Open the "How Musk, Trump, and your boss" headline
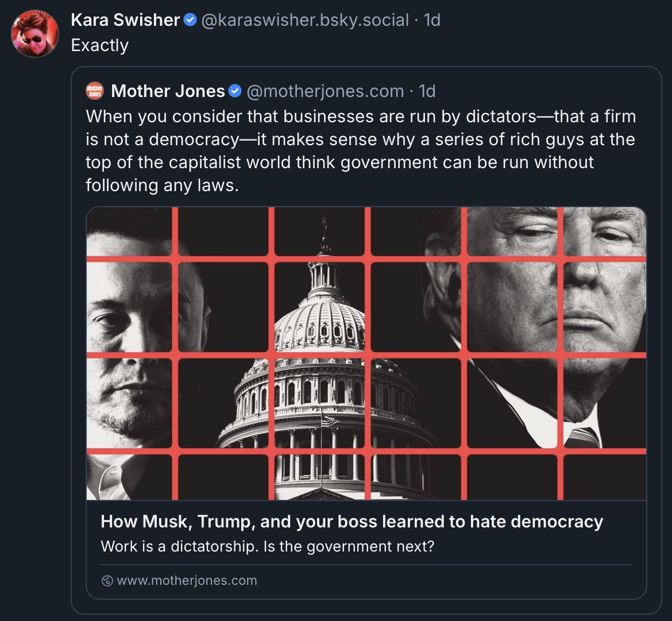 pyautogui.click(x=352, y=522)
